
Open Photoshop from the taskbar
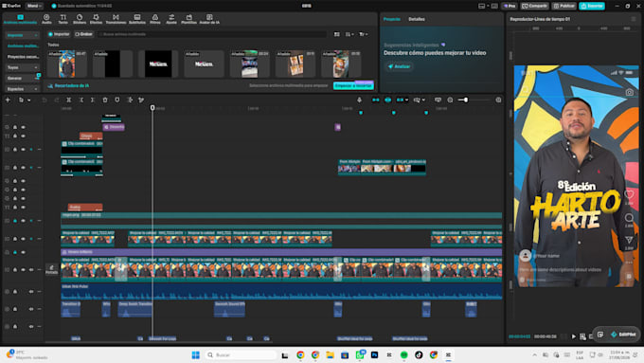tap(374, 354)
